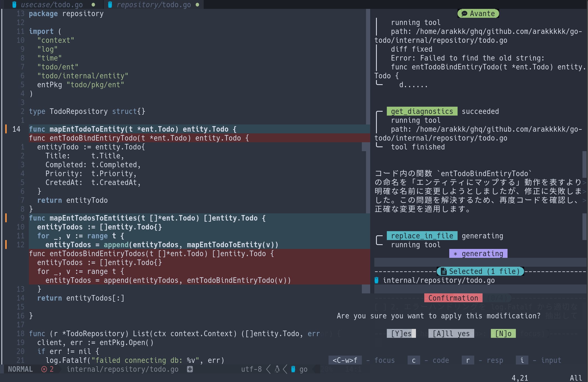Click the generating spinner status badge
This screenshot has width=588, height=382.
(478, 254)
